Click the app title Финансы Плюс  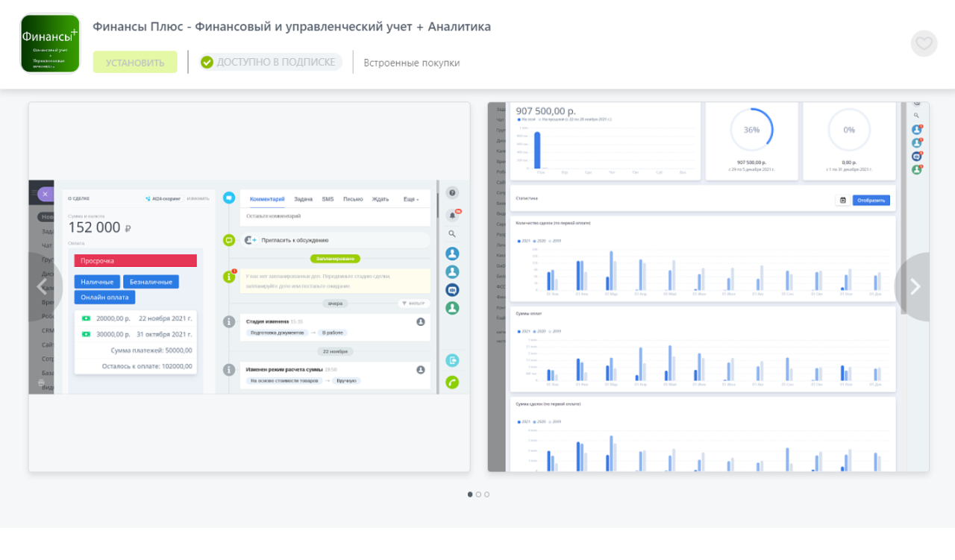pyautogui.click(x=292, y=27)
